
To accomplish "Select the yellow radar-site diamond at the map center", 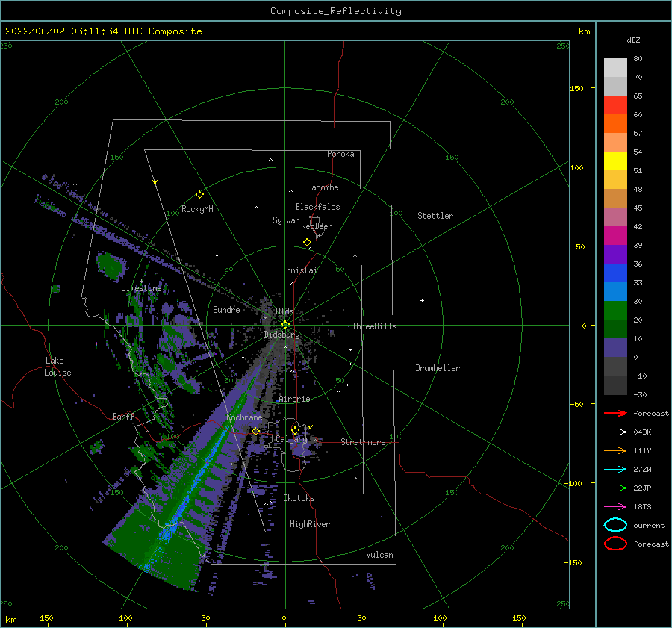I will [285, 325].
